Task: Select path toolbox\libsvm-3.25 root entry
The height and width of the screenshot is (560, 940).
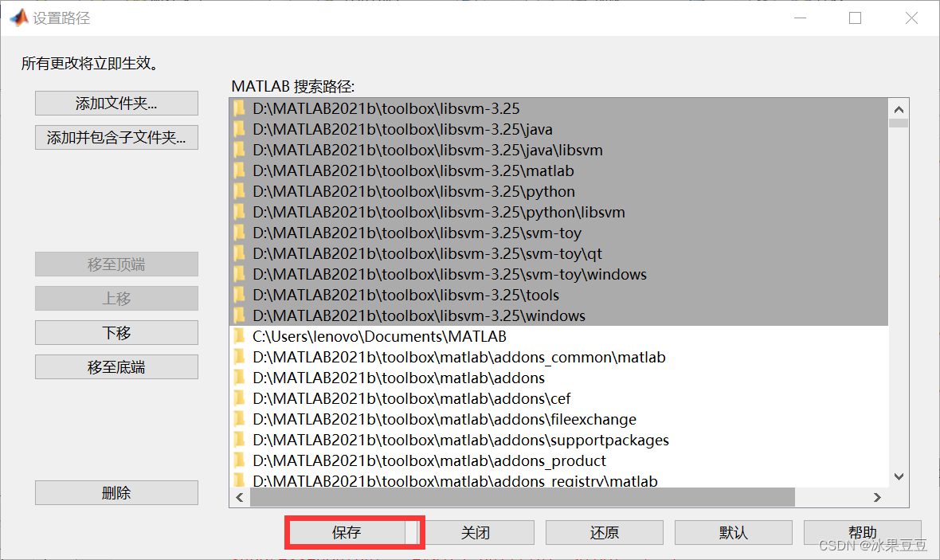Action: (x=558, y=108)
